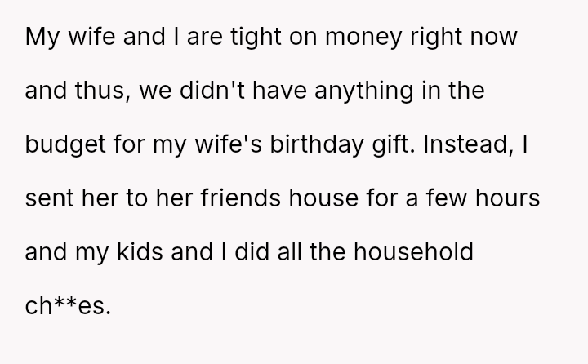The width and height of the screenshot is (588, 364).
Task: Click the word "wife's"
Action: coord(243,145)
